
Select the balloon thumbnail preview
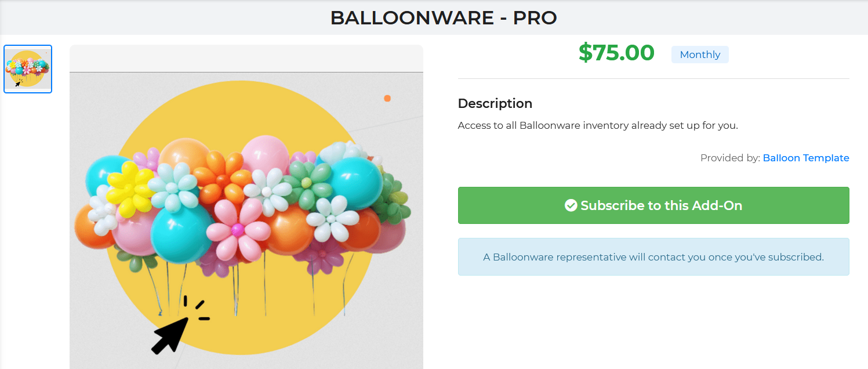coord(28,69)
